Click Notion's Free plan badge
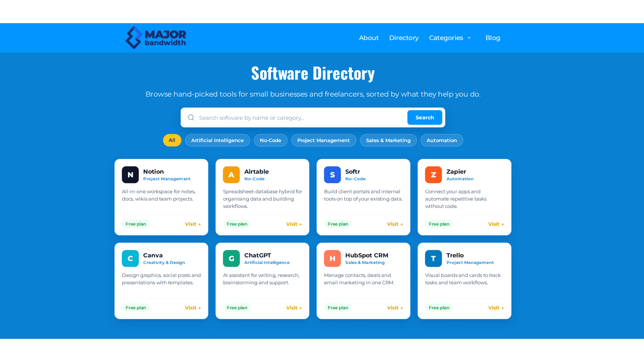This screenshot has height=362, width=644. point(136,224)
